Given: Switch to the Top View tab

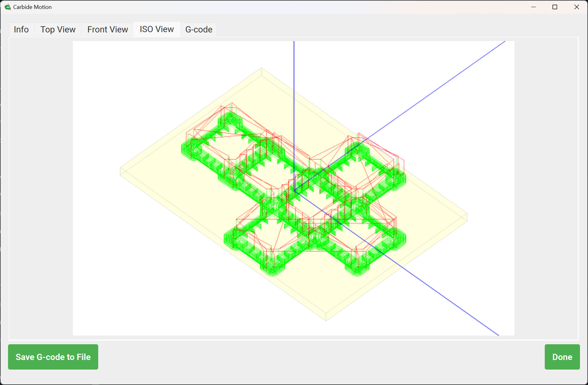Looking at the screenshot, I should 58,29.
